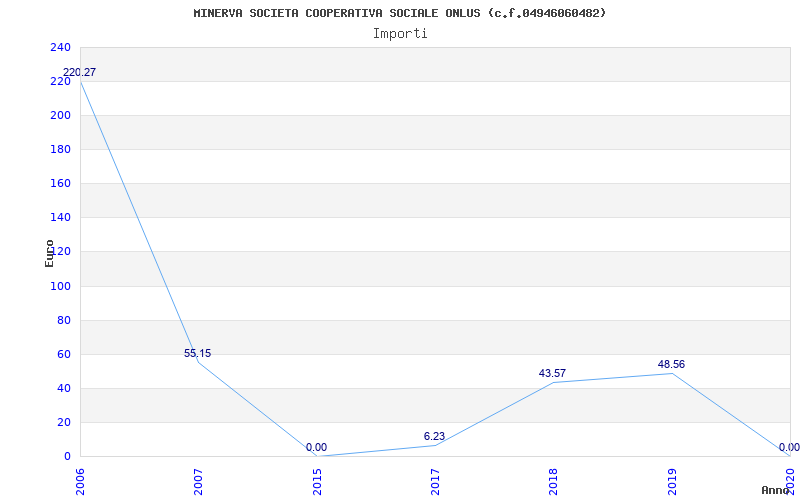Screen dimensions: 800x500
Task: Click the Euro y-axis title
Action: point(49,253)
